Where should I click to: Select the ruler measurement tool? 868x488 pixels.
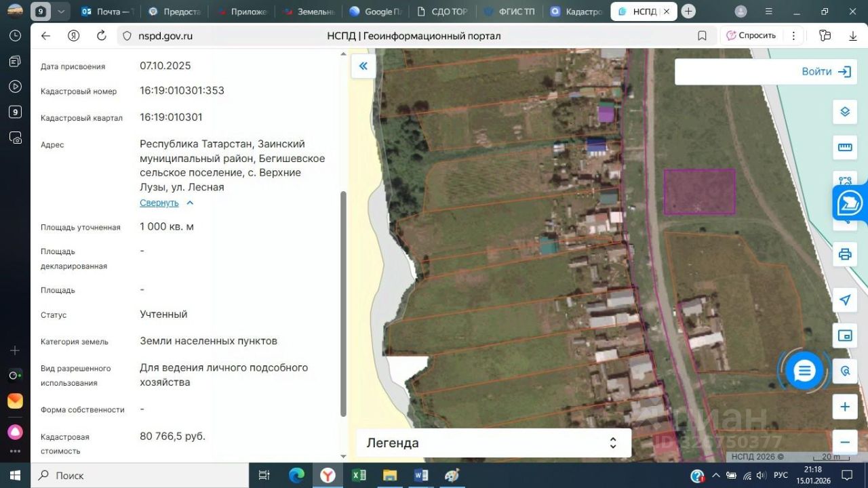845,147
